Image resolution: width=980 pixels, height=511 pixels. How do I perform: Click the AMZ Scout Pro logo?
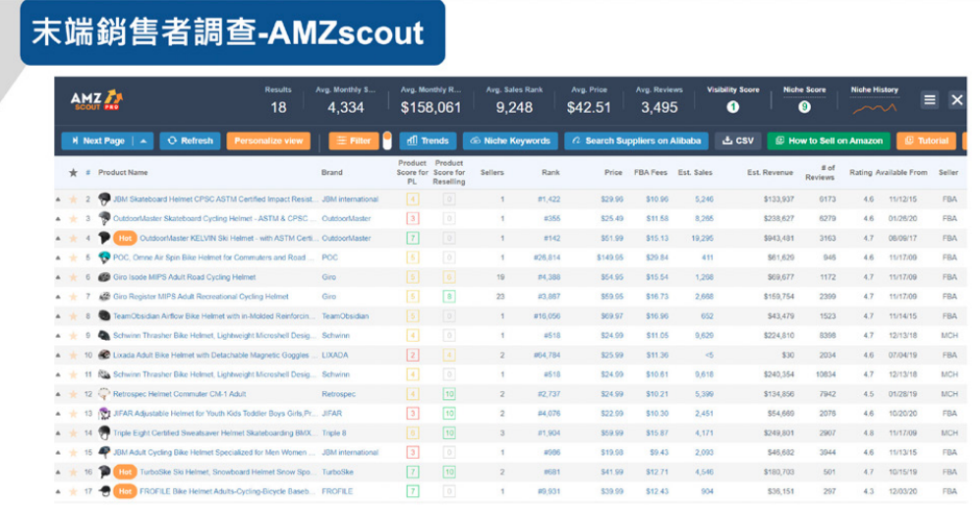click(96, 100)
